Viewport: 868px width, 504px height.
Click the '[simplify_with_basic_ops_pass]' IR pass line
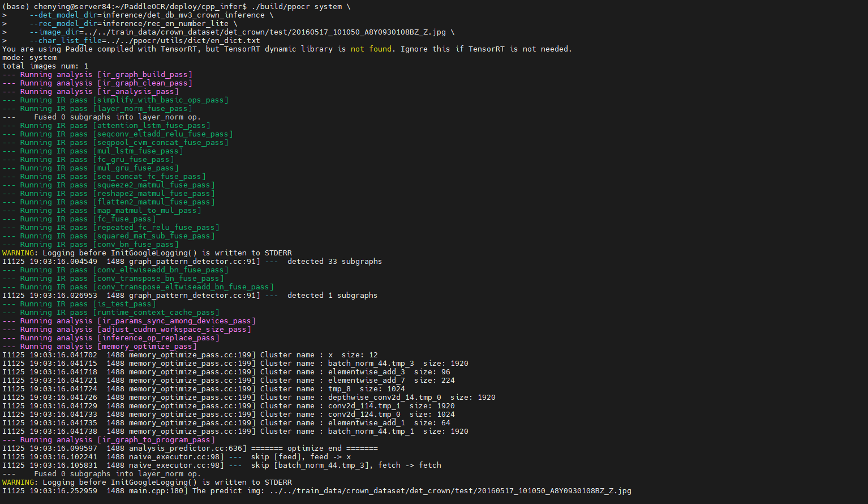(115, 100)
